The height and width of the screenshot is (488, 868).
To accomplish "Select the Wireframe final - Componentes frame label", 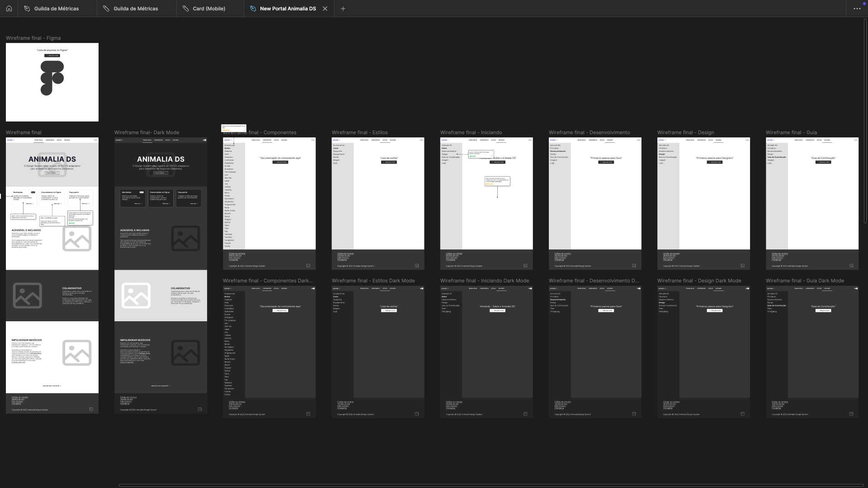I will coord(260,132).
